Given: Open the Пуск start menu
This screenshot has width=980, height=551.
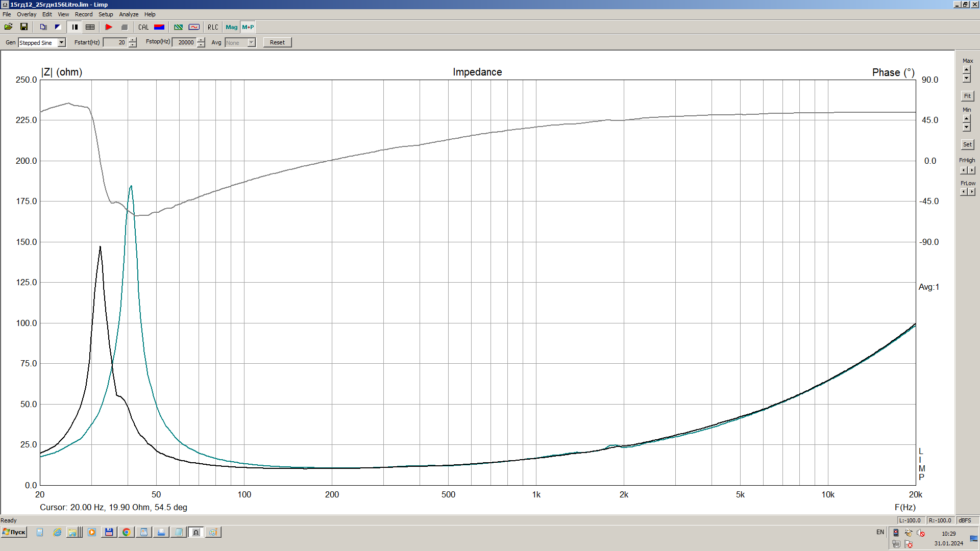Looking at the screenshot, I should pyautogui.click(x=14, y=532).
